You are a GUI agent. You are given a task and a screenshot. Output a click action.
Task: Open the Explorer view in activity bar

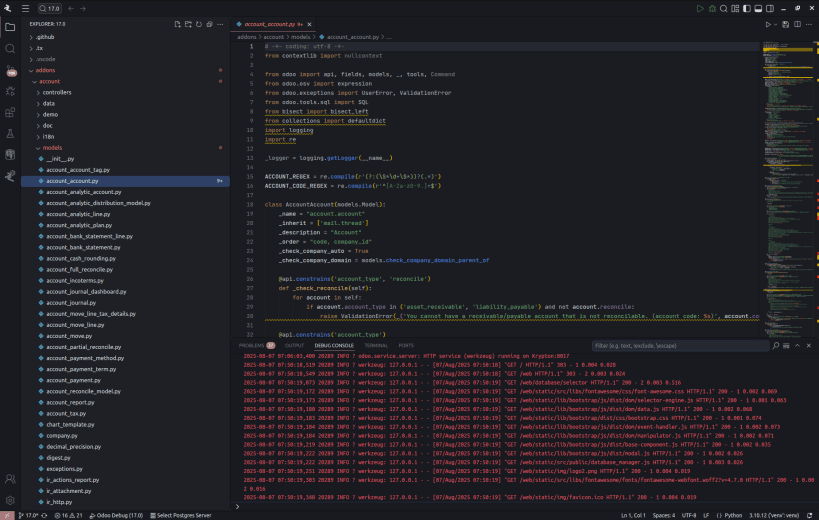[10, 27]
